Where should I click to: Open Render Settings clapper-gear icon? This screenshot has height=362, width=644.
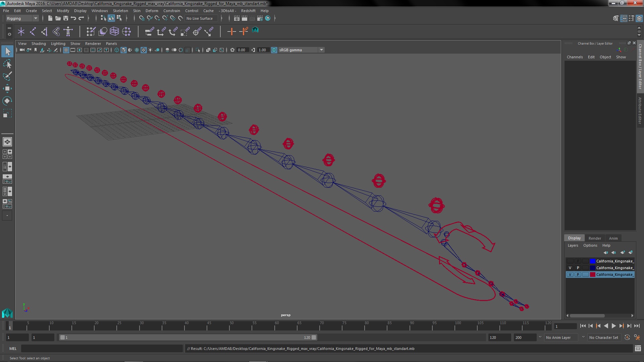(x=260, y=18)
